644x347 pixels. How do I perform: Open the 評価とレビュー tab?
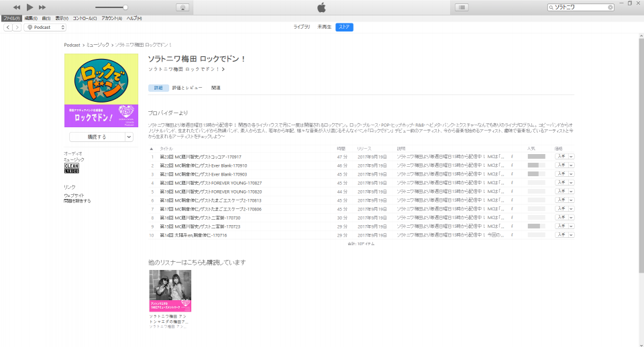[187, 88]
